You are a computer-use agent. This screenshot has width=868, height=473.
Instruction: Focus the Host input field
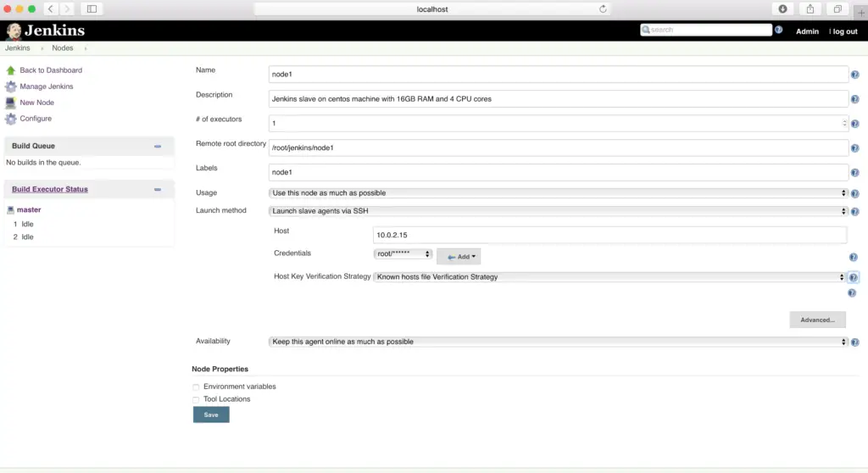(x=609, y=235)
